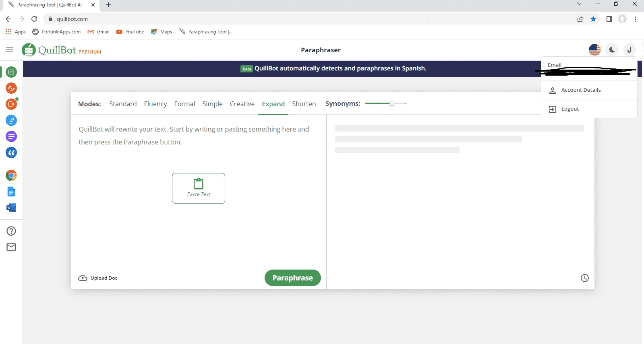The width and height of the screenshot is (644, 344).
Task: Open the QuillBot hamburger menu
Action: (10, 50)
